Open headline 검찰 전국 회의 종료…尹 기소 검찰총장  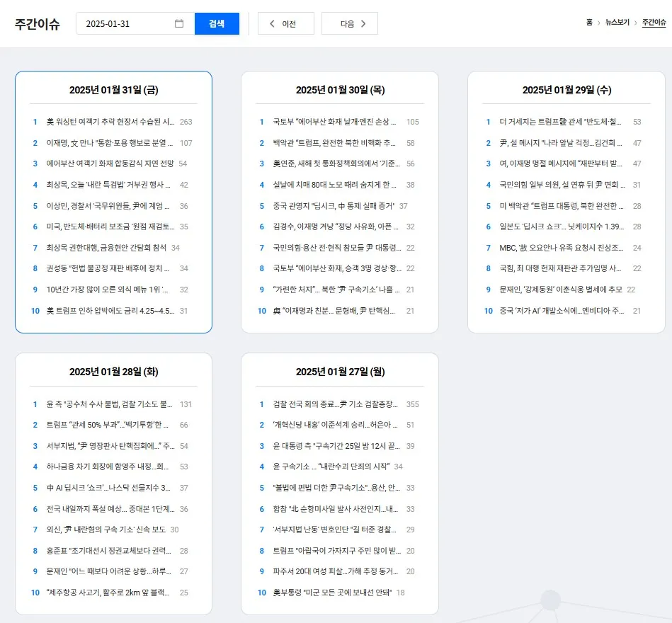click(x=335, y=404)
